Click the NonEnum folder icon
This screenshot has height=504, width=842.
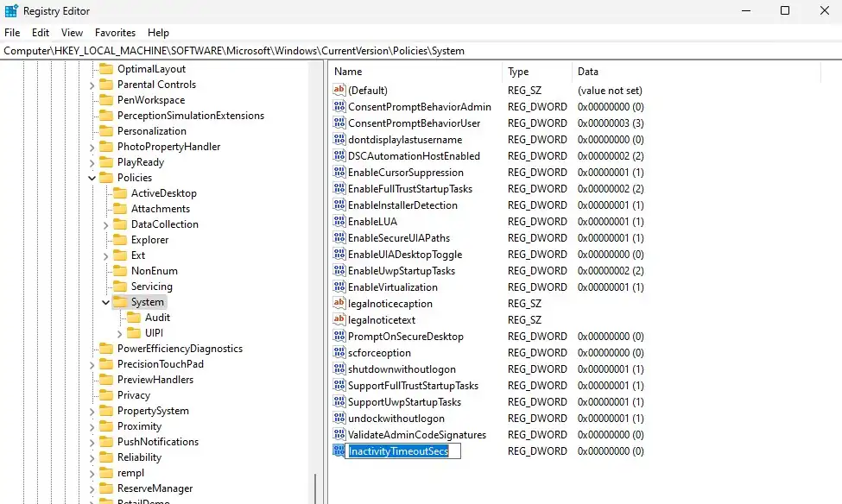(120, 271)
